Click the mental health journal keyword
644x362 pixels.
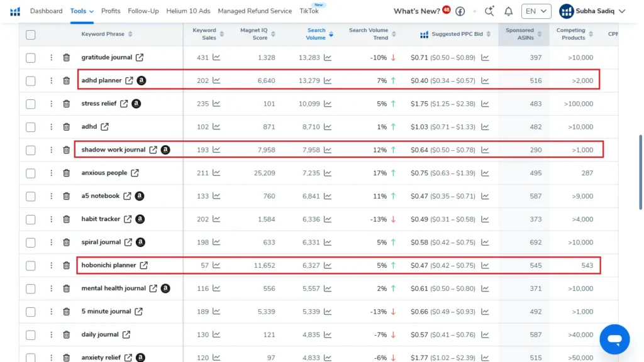click(x=113, y=288)
